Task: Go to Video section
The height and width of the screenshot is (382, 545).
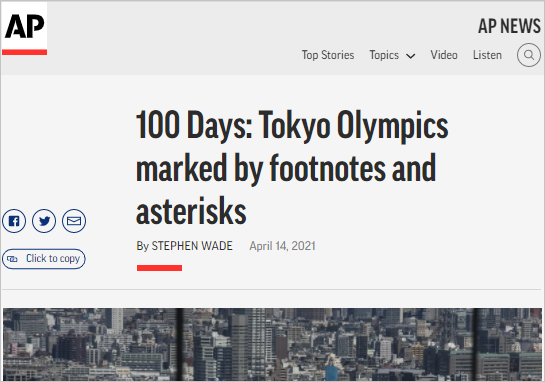Action: [444, 55]
